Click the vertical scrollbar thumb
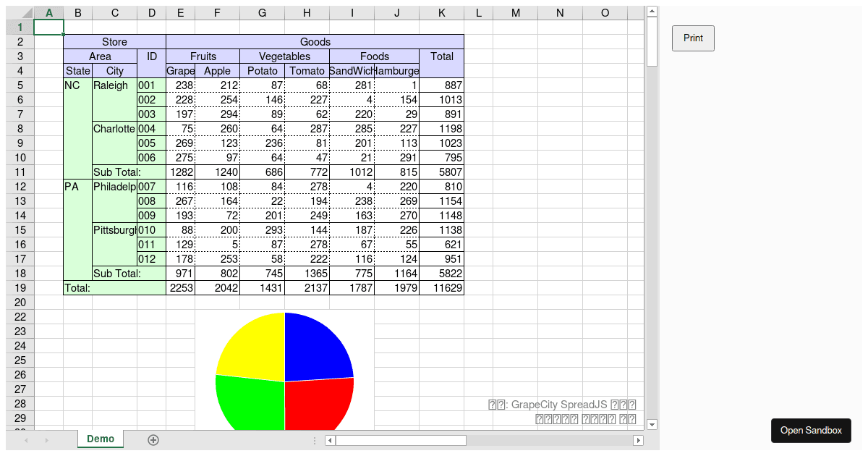This screenshot has width=868, height=456. click(652, 42)
